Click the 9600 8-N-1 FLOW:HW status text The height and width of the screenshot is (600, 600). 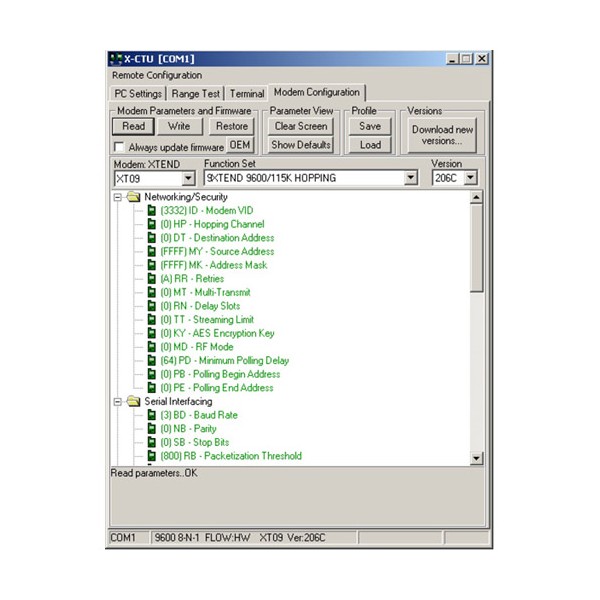pyautogui.click(x=202, y=538)
